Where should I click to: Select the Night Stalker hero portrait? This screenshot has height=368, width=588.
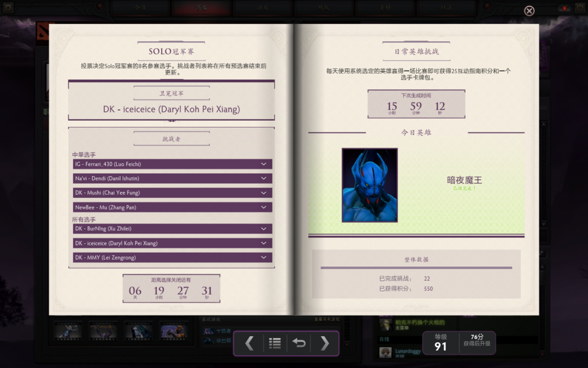tap(370, 185)
